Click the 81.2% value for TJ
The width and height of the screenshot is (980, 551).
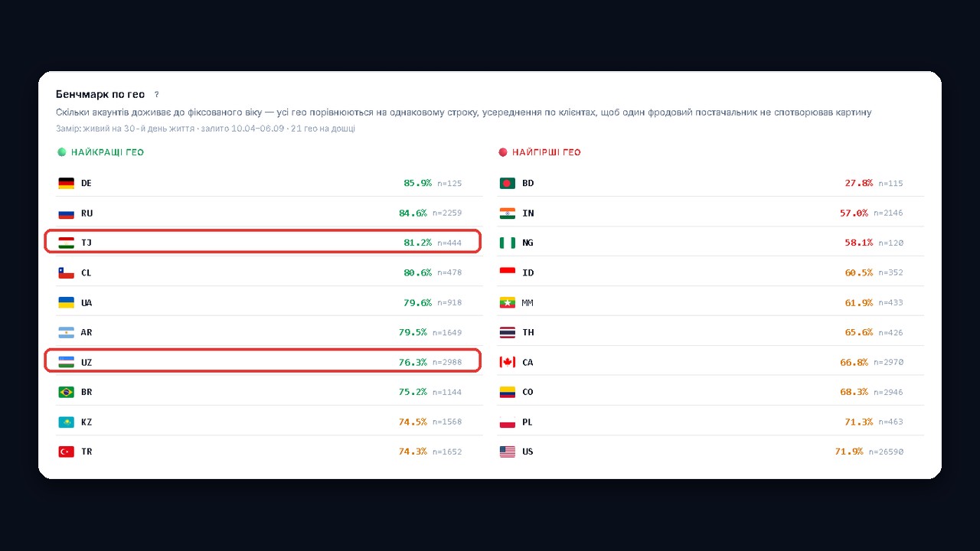click(x=418, y=243)
